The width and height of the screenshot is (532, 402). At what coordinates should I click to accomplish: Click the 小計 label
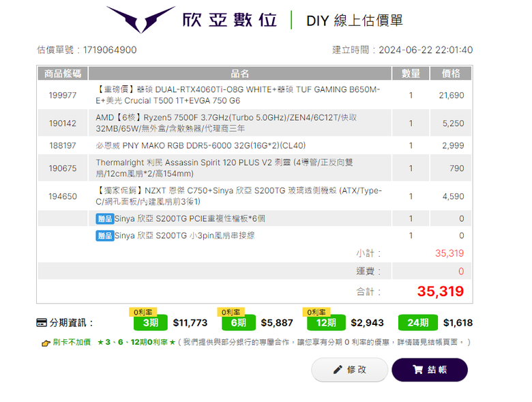tap(368, 253)
